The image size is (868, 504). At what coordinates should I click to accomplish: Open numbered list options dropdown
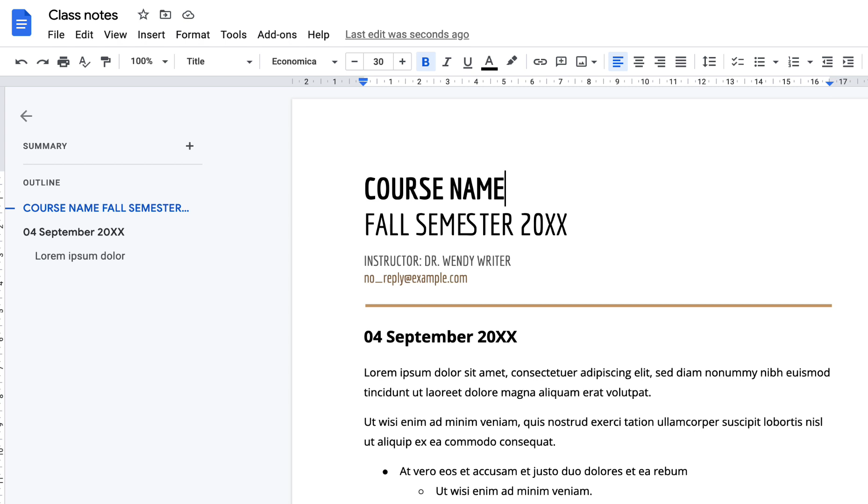point(810,62)
